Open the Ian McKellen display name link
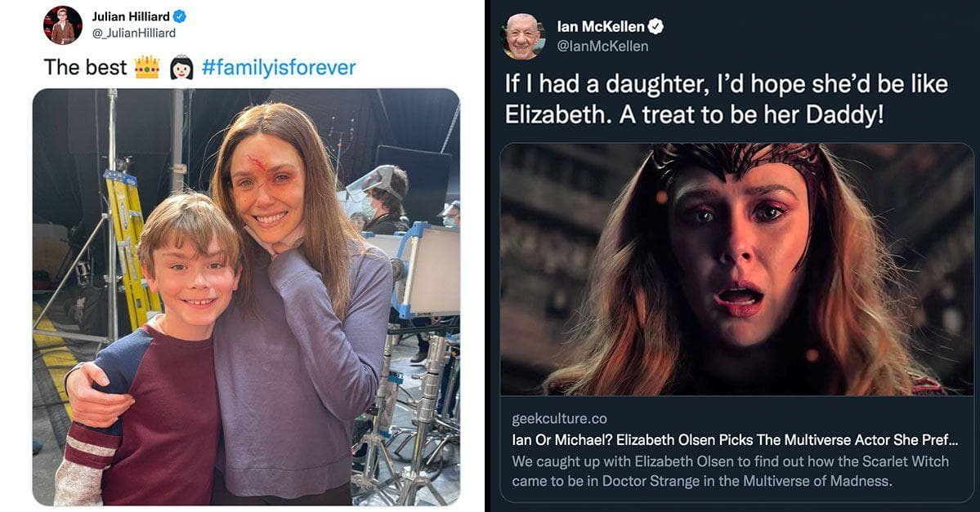This screenshot has height=512, width=980. pyautogui.click(x=601, y=26)
